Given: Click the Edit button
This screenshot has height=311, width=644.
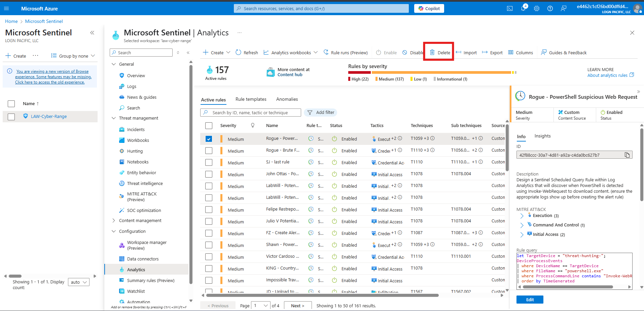Looking at the screenshot, I should [x=530, y=300].
